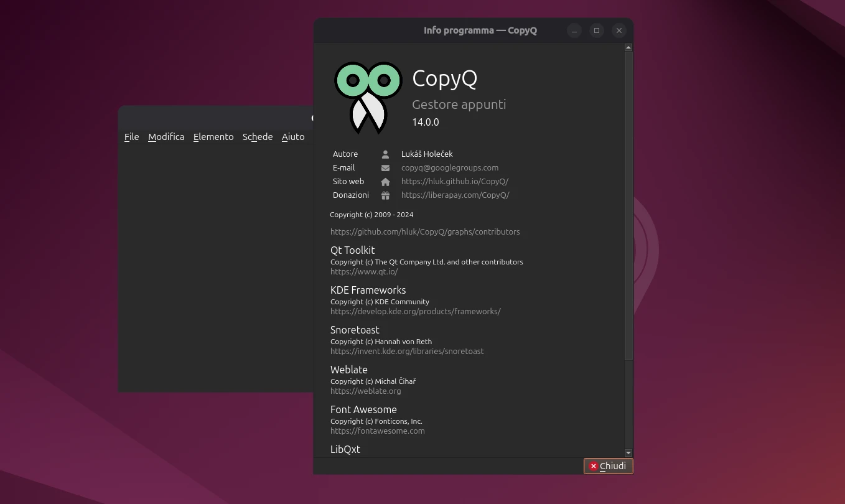
Task: Click the envelope icon next to E-mail
Action: [385, 167]
